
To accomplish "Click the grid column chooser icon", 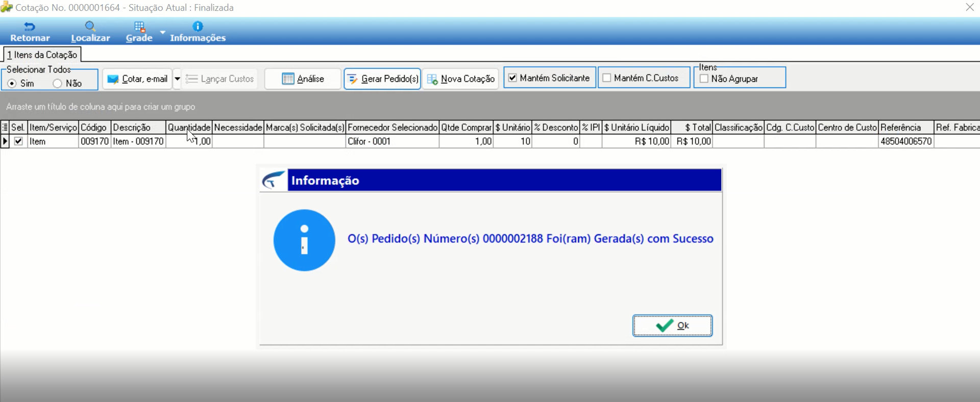I will coord(5,127).
